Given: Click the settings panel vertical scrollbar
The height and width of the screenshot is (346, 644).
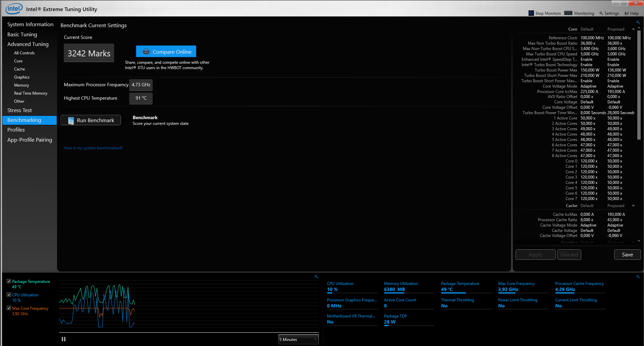Looking at the screenshot, I should [639, 84].
